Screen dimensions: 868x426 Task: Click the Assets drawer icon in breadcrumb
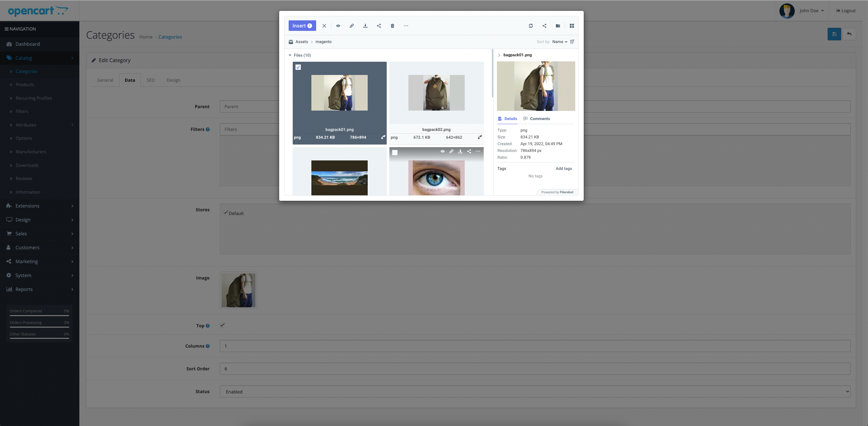coord(291,42)
